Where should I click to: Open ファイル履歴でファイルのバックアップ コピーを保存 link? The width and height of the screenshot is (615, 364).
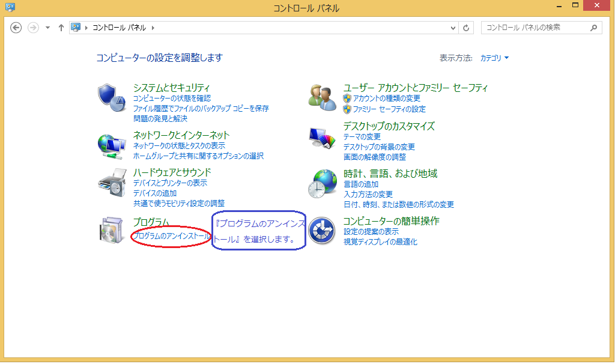[x=201, y=109]
